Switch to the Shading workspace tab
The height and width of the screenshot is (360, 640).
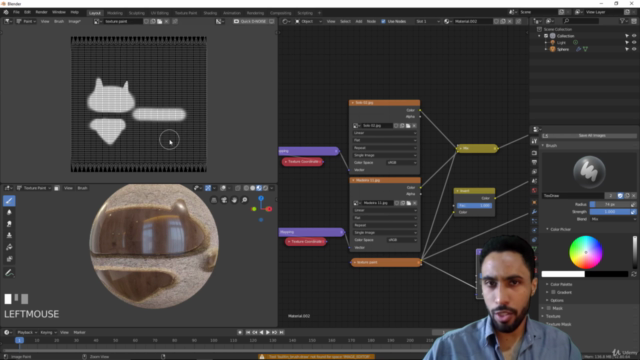210,13
